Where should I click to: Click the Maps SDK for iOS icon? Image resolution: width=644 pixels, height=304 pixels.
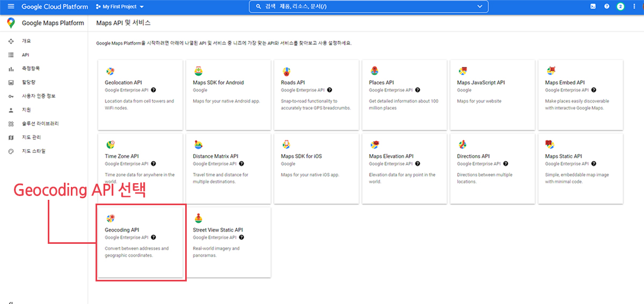(x=286, y=144)
